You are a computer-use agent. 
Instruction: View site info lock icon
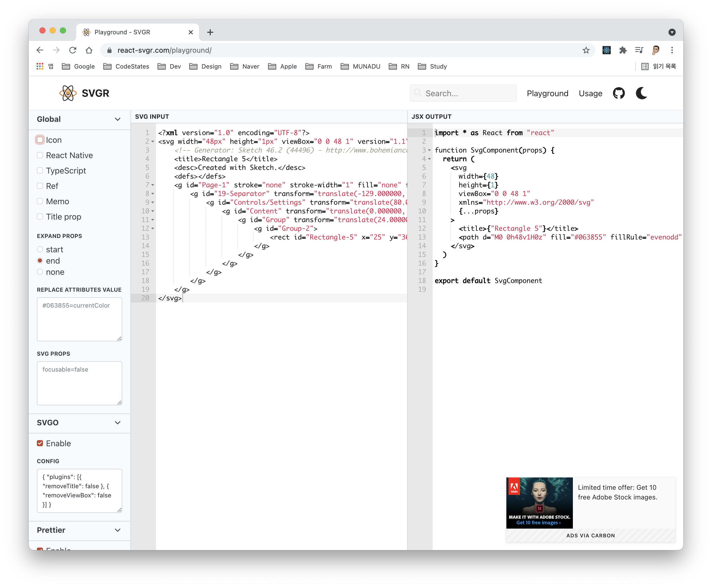[x=109, y=50]
